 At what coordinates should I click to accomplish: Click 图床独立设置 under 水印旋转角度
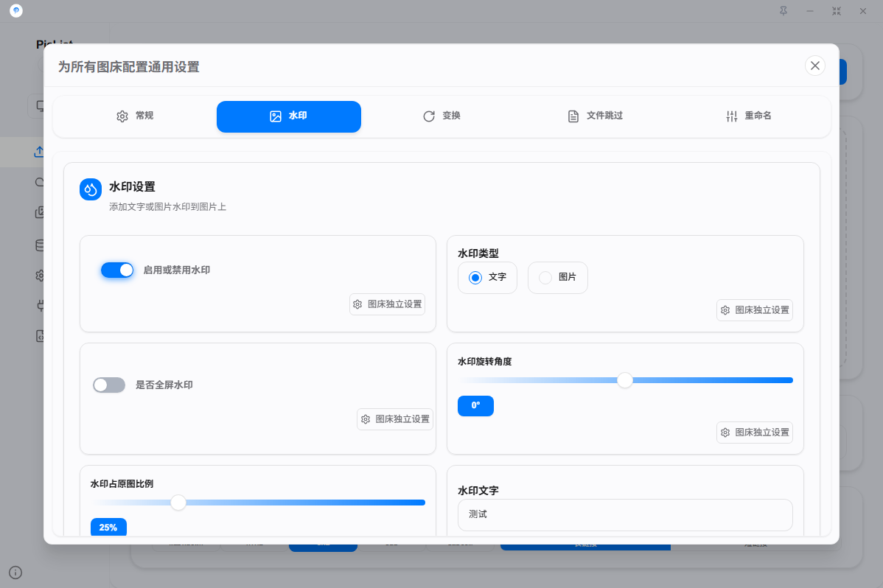tap(755, 433)
